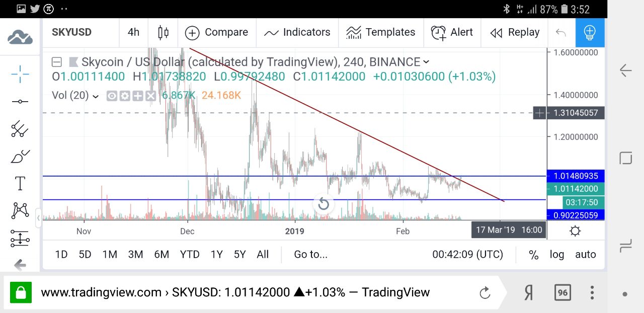
Task: Expand the Vol (20) indicator options arrow
Action: coord(95,96)
